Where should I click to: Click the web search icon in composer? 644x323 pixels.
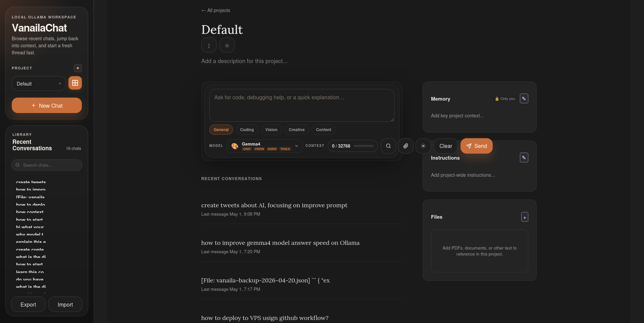click(x=388, y=146)
